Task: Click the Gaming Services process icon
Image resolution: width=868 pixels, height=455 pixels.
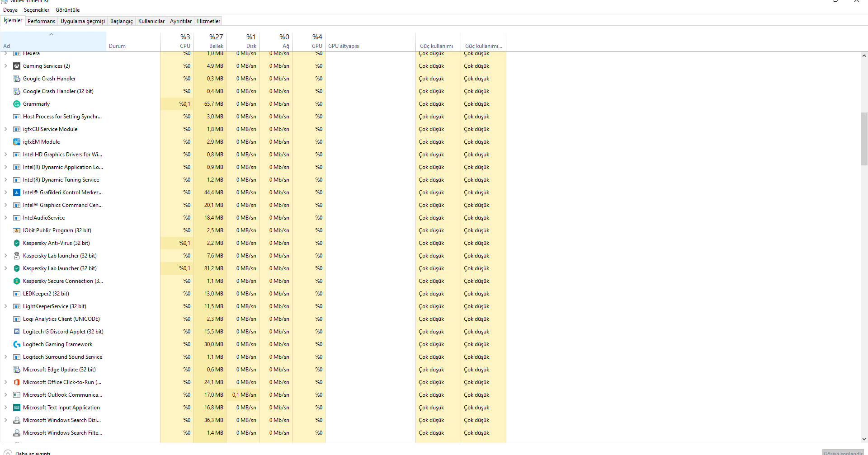Action: click(17, 66)
